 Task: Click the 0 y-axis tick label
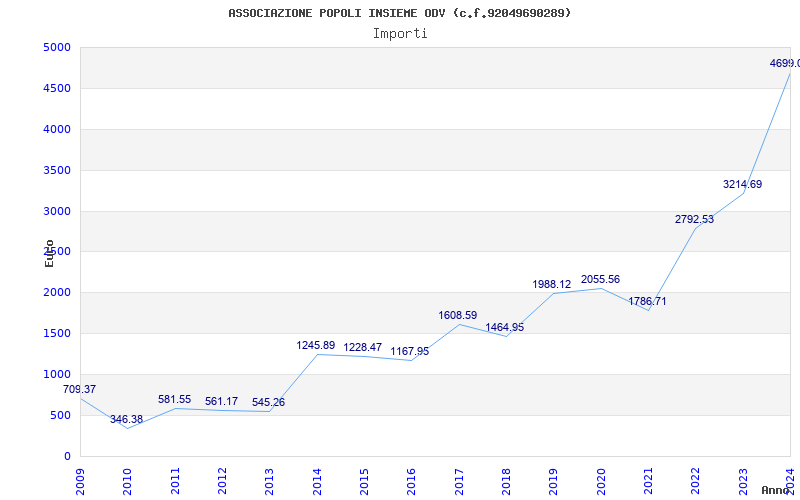tap(67, 456)
